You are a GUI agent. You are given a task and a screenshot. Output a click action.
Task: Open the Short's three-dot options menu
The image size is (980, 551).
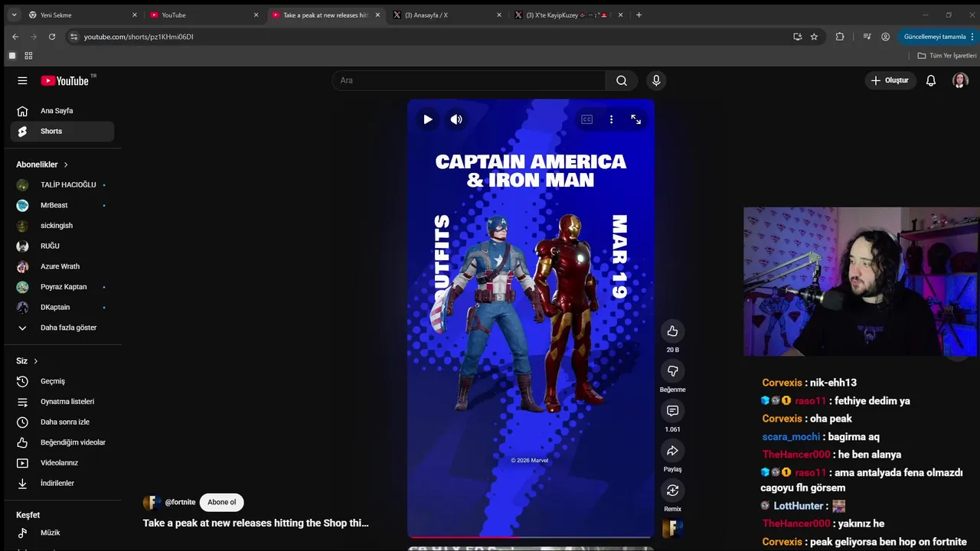611,119
